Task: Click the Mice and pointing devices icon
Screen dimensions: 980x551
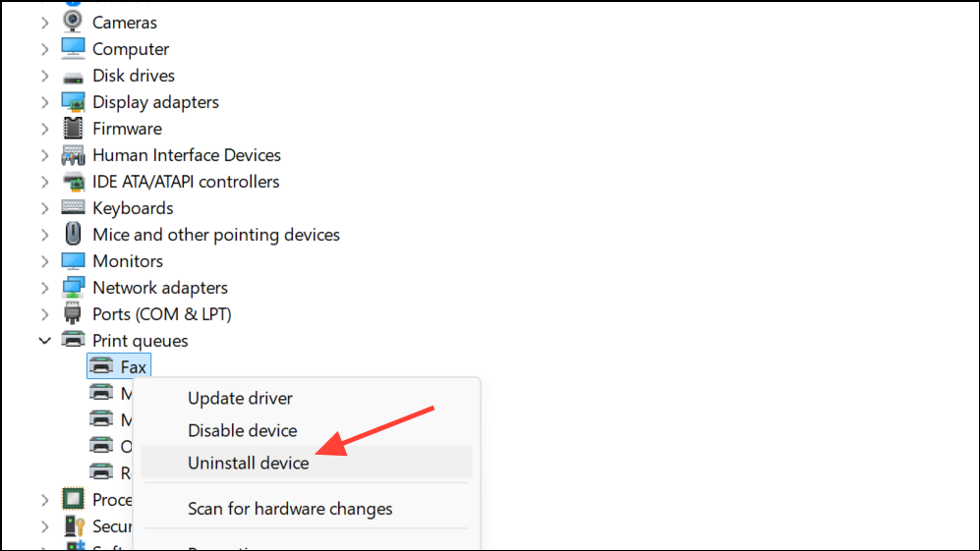Action: [x=73, y=235]
